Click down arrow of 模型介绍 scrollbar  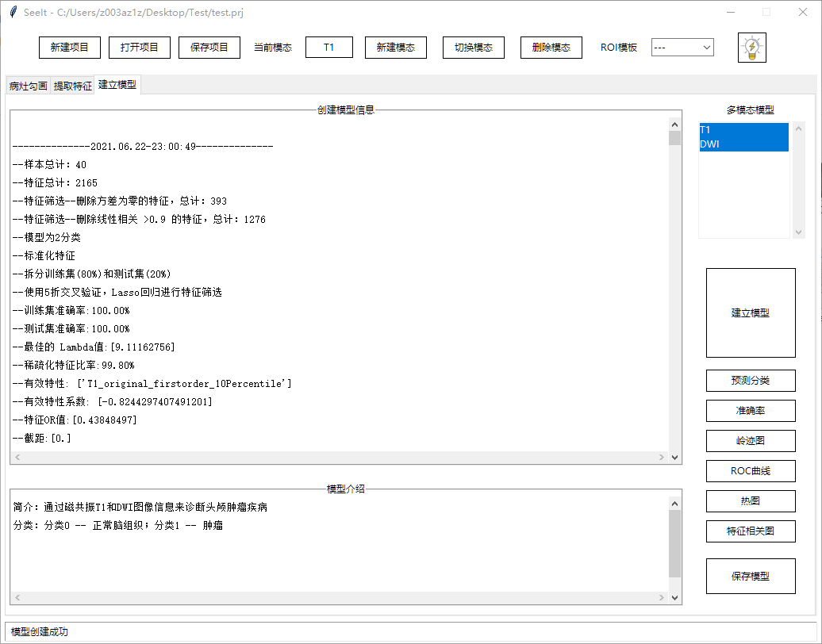(x=674, y=597)
